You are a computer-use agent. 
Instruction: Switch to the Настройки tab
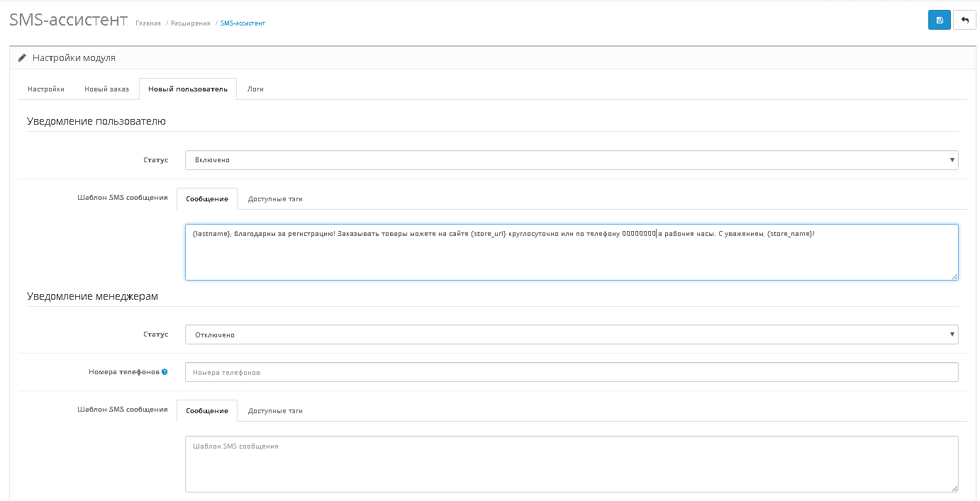tap(46, 89)
